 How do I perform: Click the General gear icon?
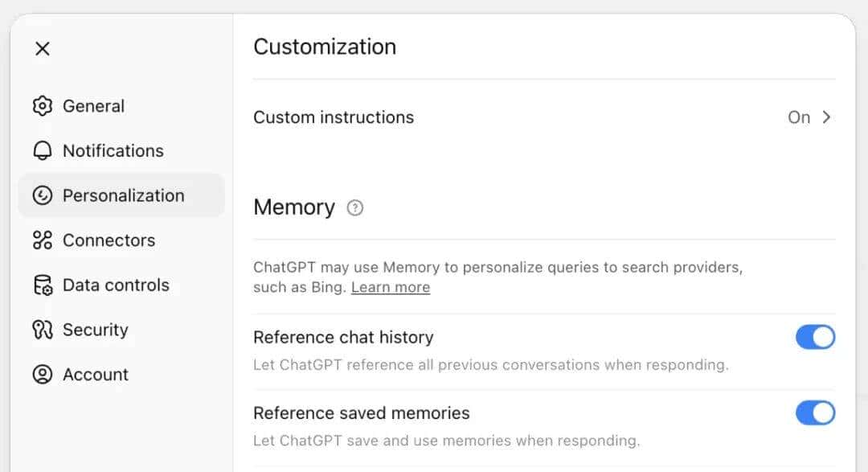pos(43,106)
